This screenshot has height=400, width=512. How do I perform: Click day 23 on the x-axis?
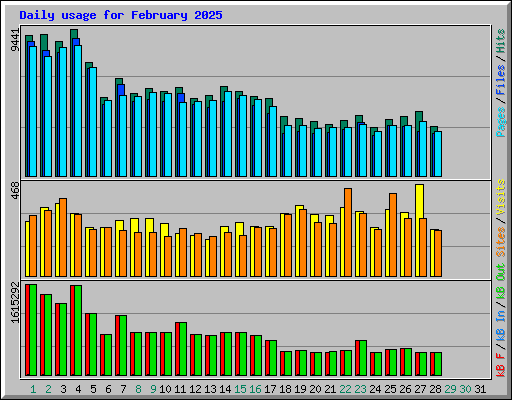point(360,389)
